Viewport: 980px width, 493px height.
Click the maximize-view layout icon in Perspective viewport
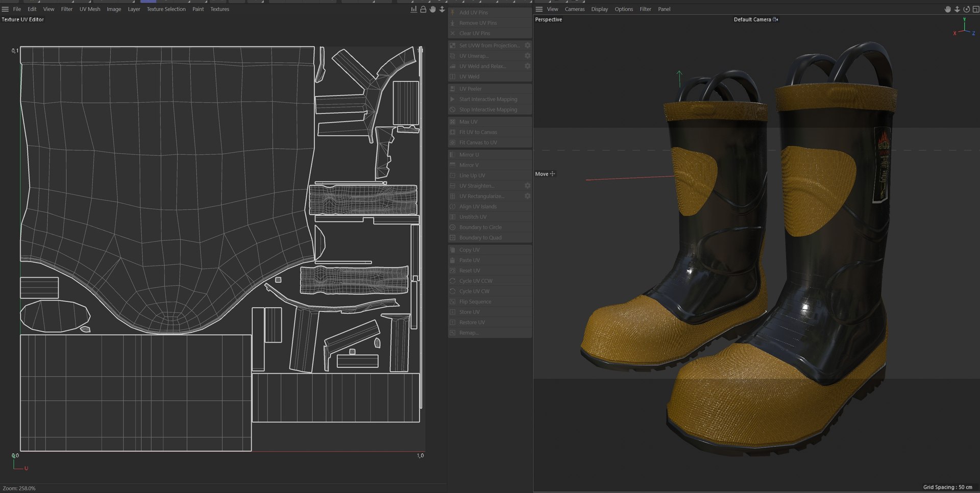click(975, 9)
